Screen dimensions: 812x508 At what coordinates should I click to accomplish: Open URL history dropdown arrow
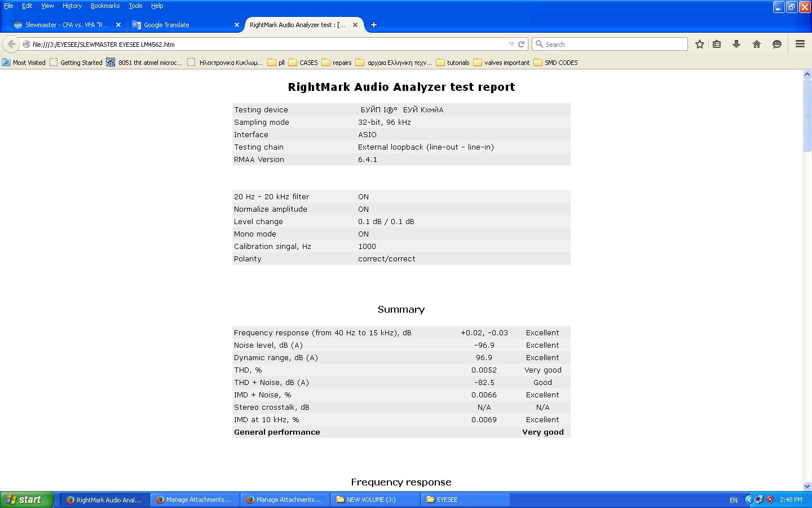(511, 44)
